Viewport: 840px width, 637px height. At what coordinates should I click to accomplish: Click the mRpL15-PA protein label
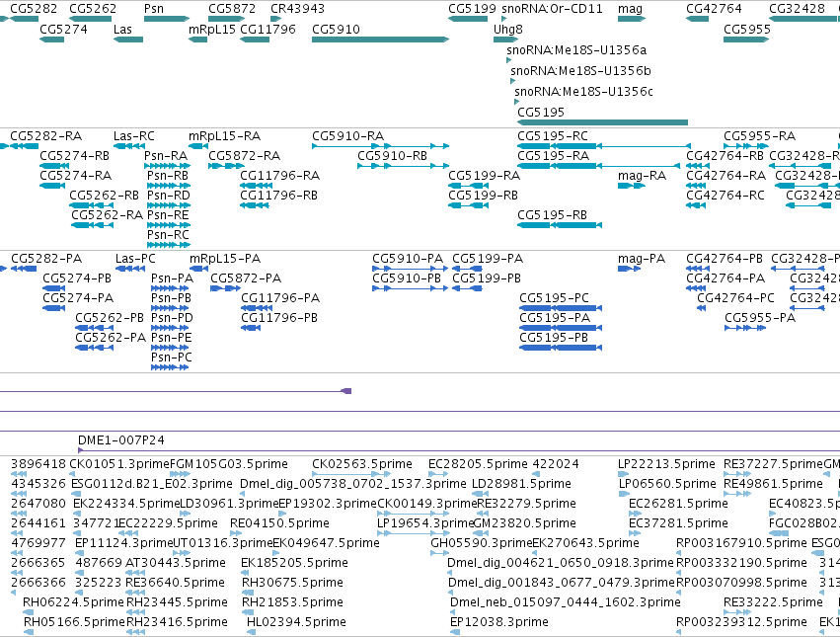225,259
